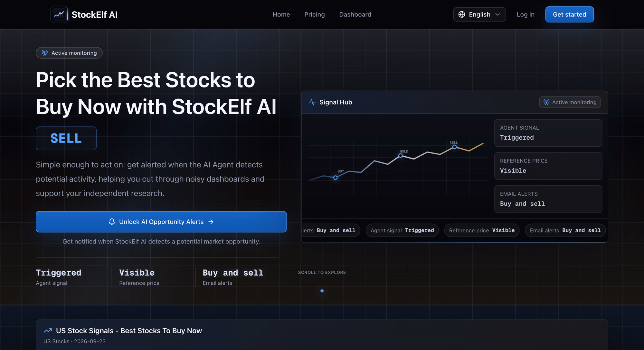Click Unlock AI Opportunity Alerts button
Image resolution: width=644 pixels, height=350 pixels.
[x=161, y=222]
